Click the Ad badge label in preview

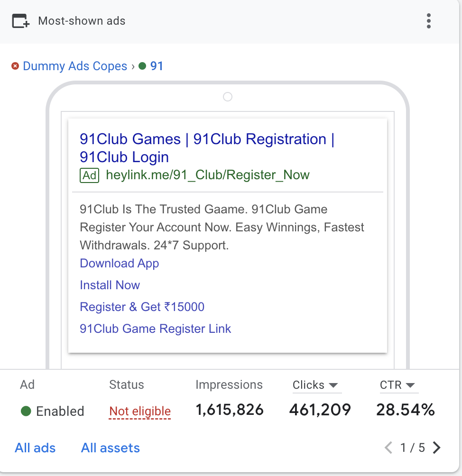tap(89, 175)
